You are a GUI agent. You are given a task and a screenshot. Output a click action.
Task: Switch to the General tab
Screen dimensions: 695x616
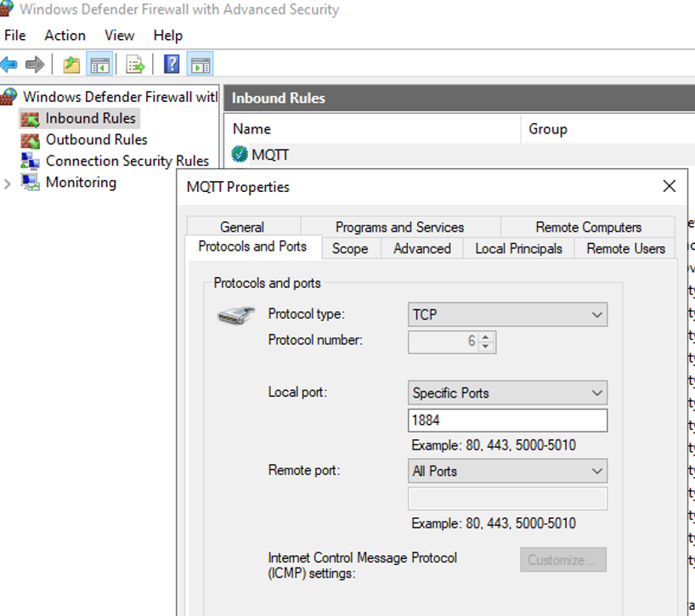point(242,227)
